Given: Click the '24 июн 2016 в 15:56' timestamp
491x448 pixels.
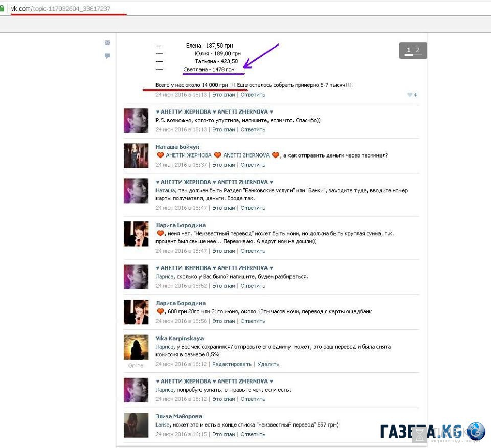Looking at the screenshot, I should point(181,321).
